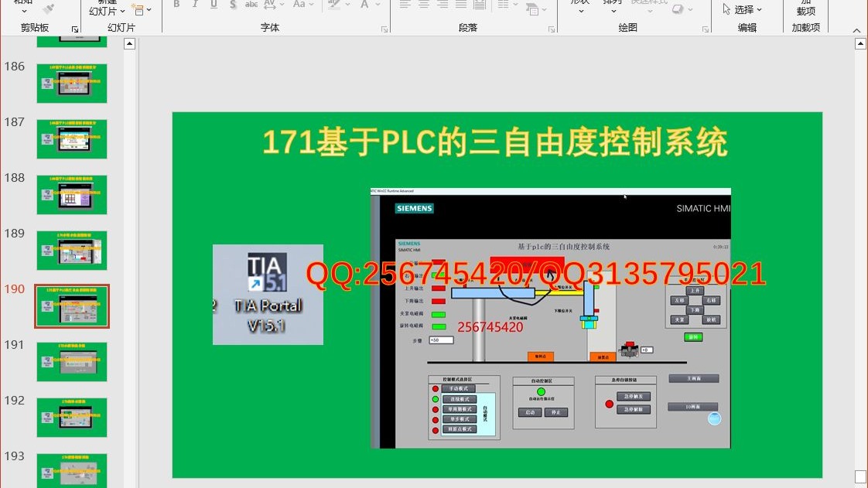This screenshot has width=868, height=488.
Task: Open the paste (粘贴) options dropdown
Action: coord(24,11)
